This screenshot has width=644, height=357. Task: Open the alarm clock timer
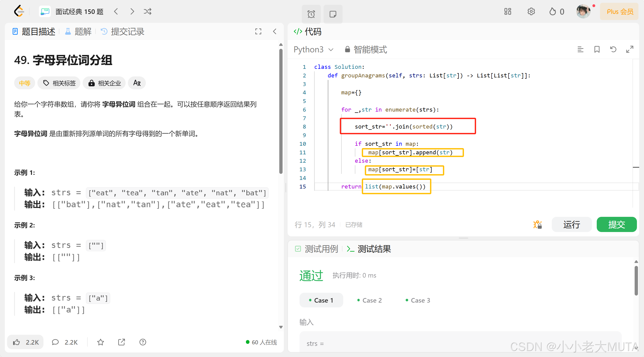pyautogui.click(x=311, y=14)
